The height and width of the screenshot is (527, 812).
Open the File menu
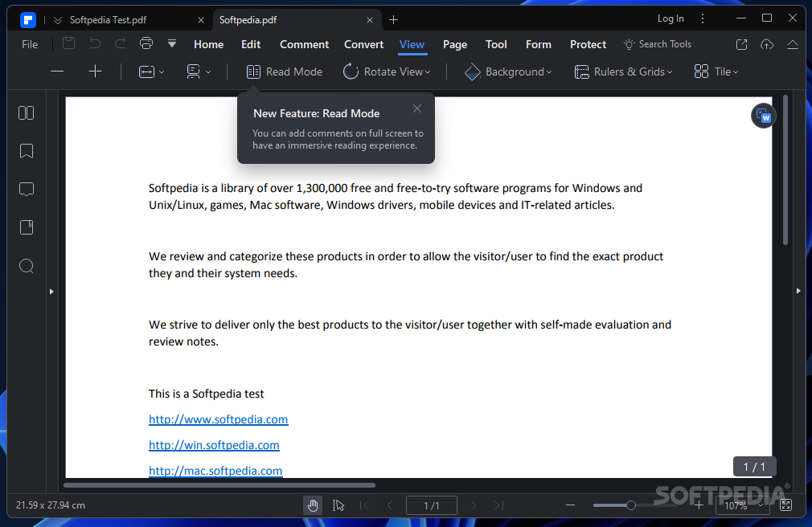tap(30, 44)
